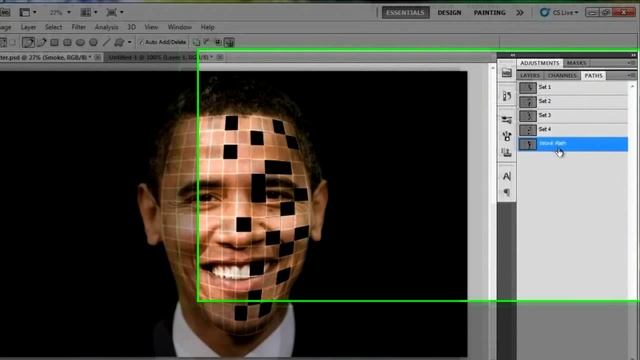This screenshot has height=360, width=640.
Task: Close the Untitled-1 document tab
Action: tap(220, 57)
